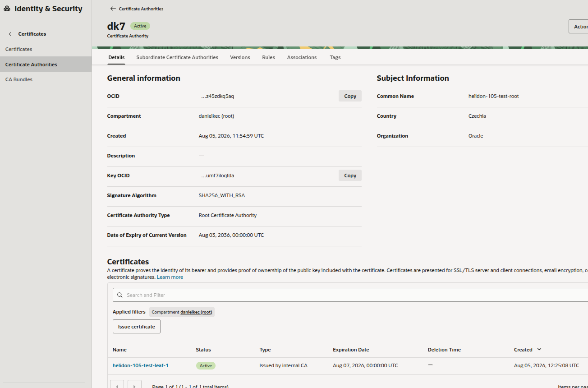Open the Subordinate Certificate Authorities tab

click(x=177, y=57)
